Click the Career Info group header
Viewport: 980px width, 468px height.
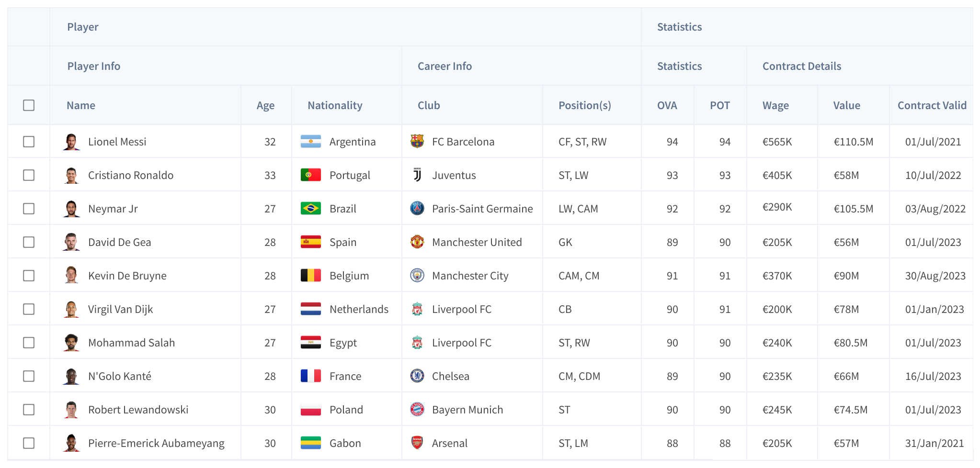coord(444,66)
